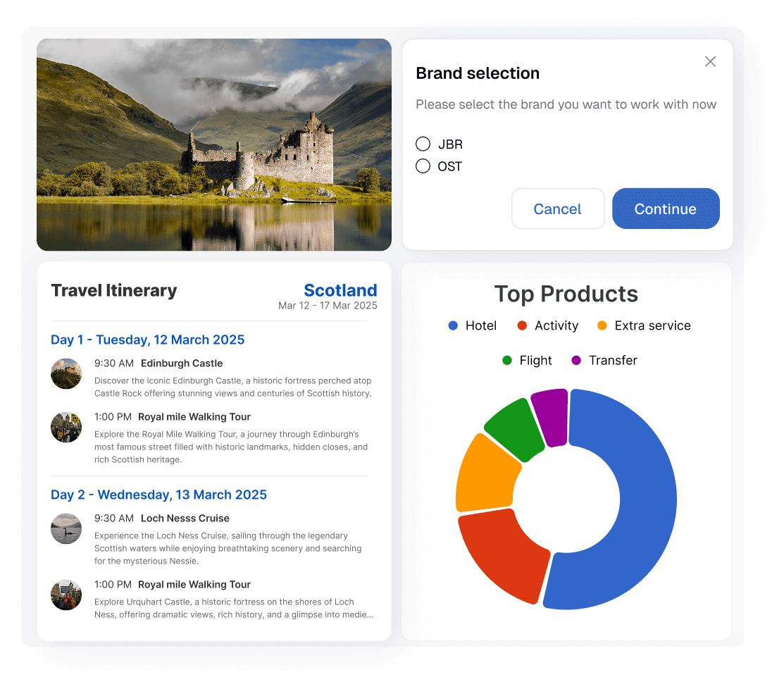Click the Extra service legend label

click(652, 325)
